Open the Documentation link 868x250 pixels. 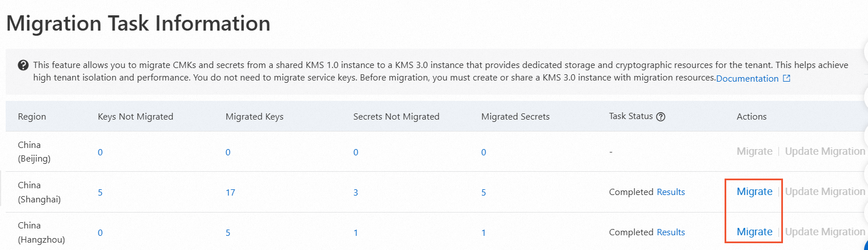(747, 79)
